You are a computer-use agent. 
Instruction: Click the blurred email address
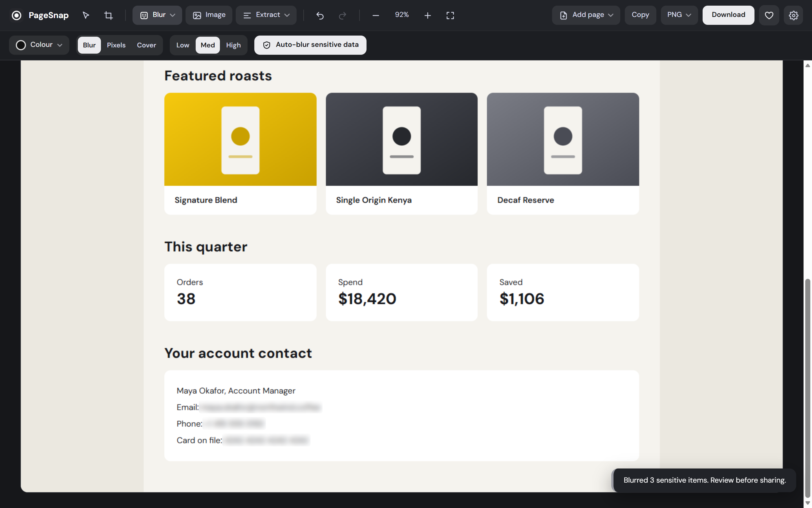pyautogui.click(x=261, y=407)
